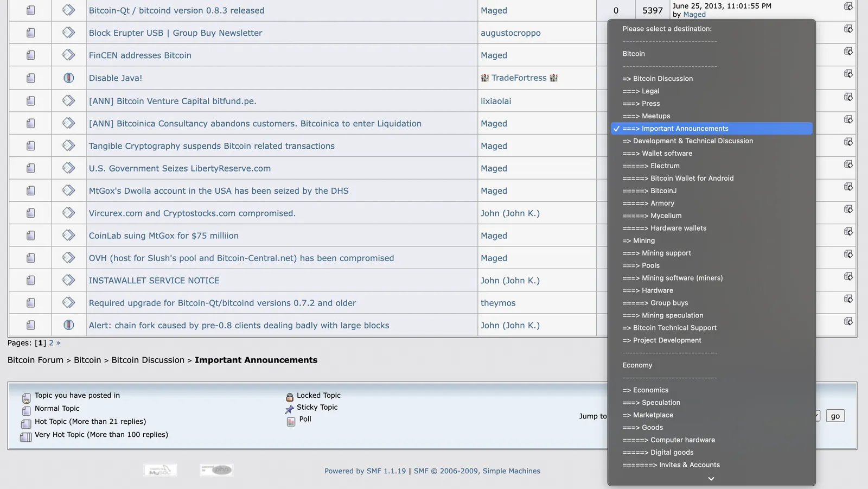
Task: Select 'Mining support' destination
Action: (711, 253)
